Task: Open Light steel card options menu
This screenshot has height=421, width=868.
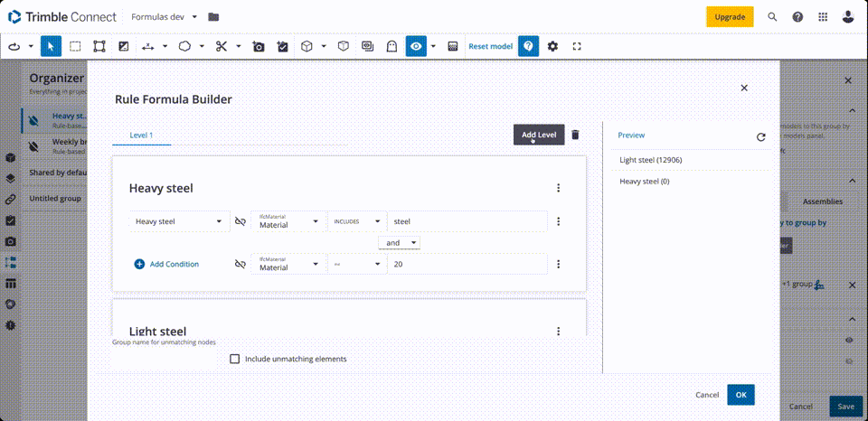Action: coord(559,331)
